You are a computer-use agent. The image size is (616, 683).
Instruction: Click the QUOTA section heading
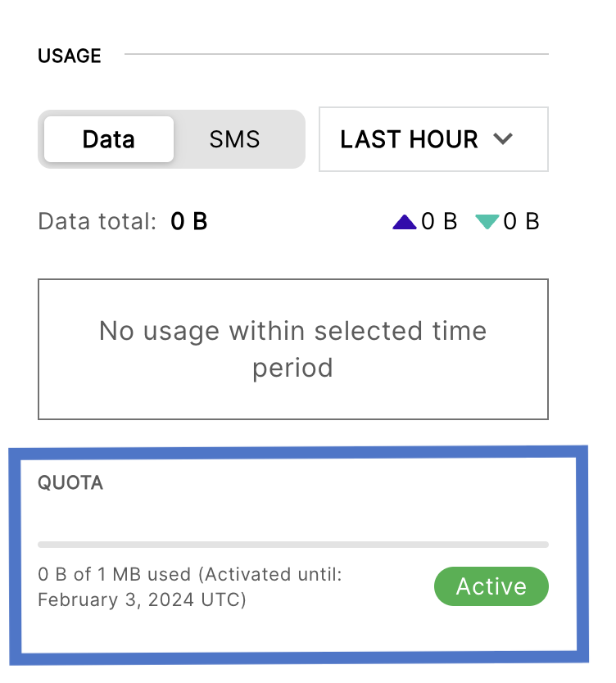point(70,483)
